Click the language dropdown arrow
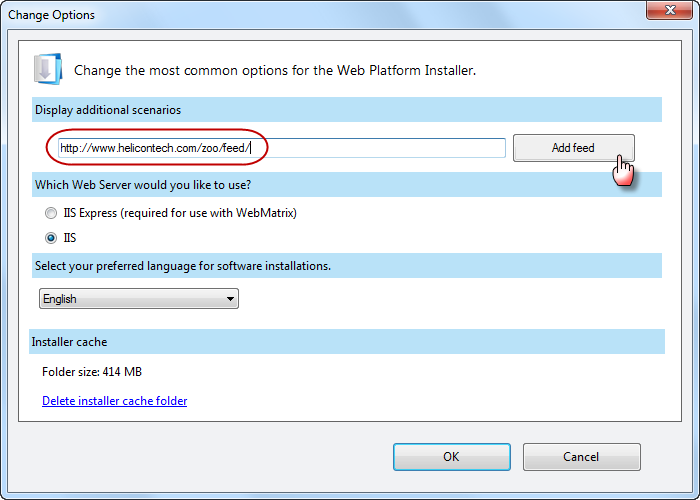 click(x=230, y=299)
